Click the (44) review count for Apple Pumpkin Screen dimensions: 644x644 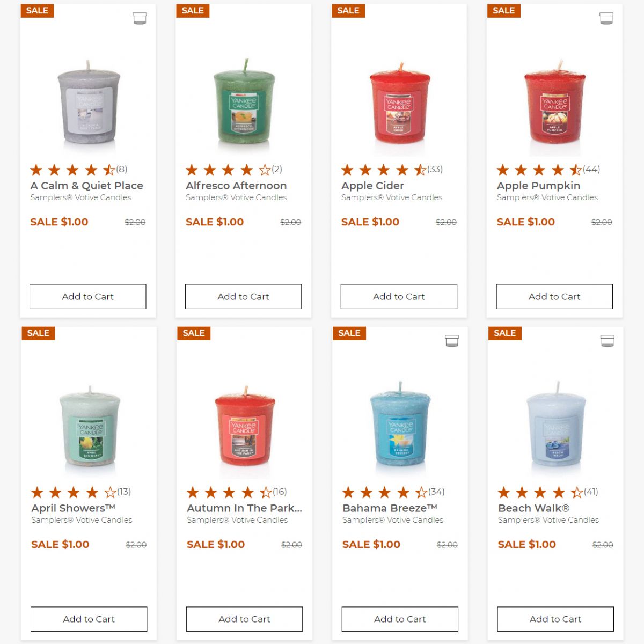coord(591,169)
